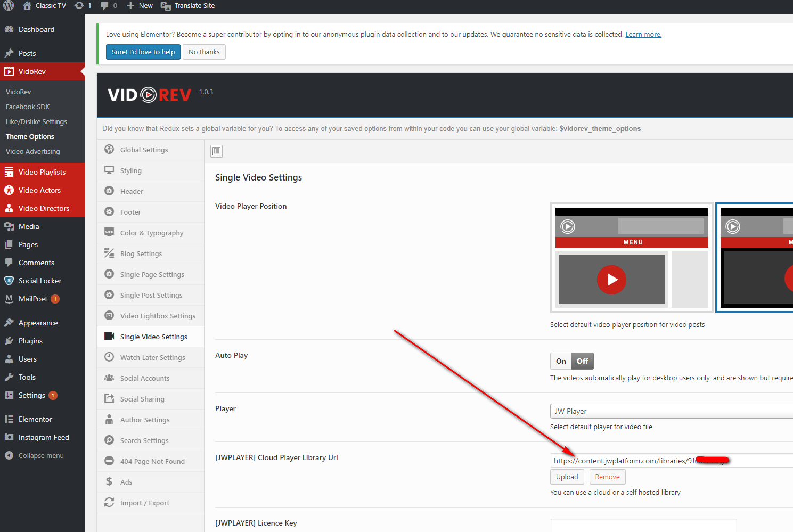Click the WordPress logo icon in admin bar

click(9, 6)
